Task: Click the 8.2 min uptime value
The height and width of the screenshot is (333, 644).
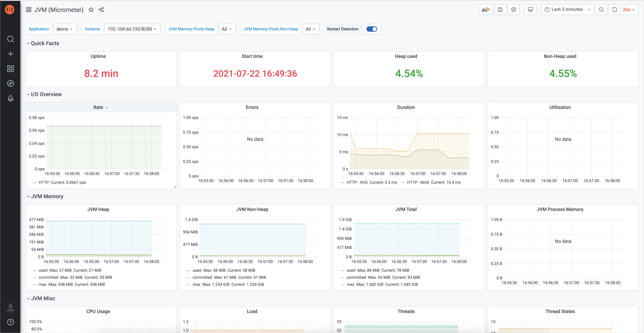Action: (x=101, y=73)
